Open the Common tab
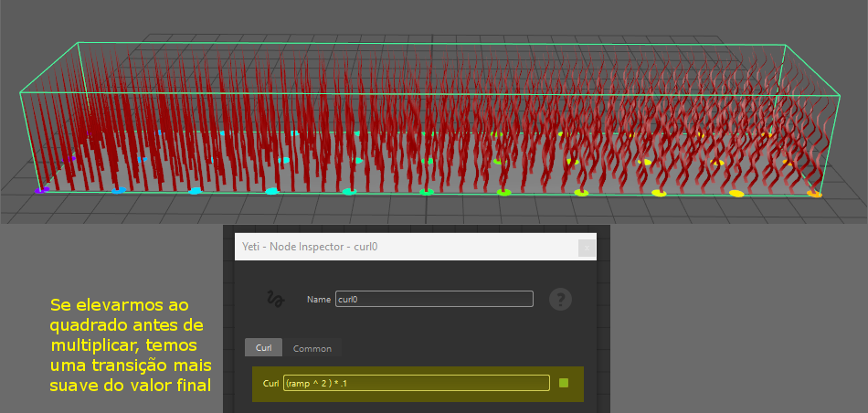Screen dimensions: 868x413 click(312, 348)
